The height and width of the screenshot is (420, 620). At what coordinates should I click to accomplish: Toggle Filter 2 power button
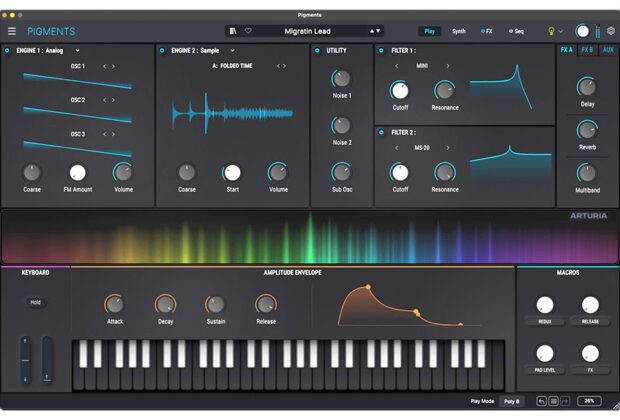pos(381,132)
